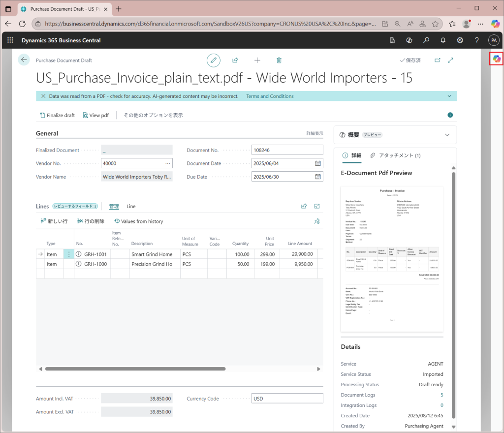Open the browser three-dot menu
504x433 pixels.
tap(480, 24)
